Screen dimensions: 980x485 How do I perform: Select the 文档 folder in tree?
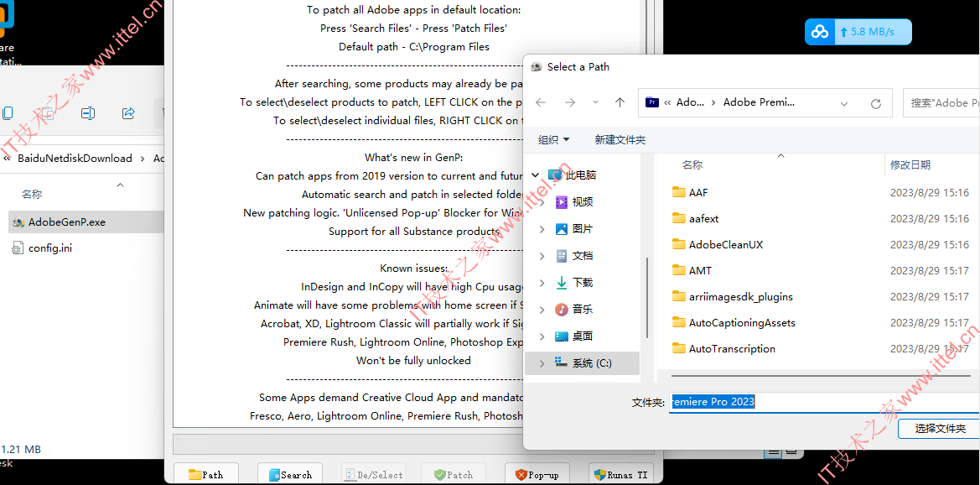(x=583, y=255)
